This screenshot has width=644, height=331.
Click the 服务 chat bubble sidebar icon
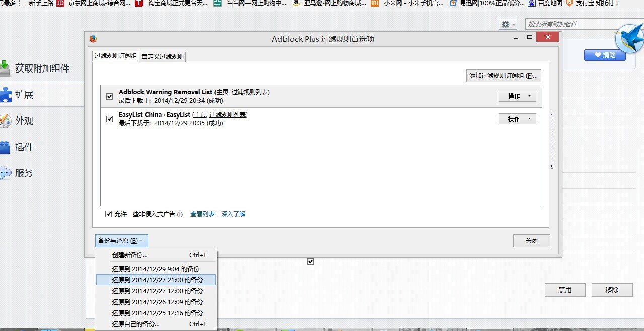[x=5, y=173]
